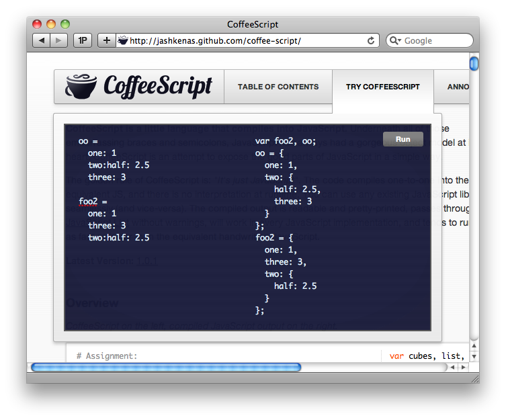
Task: Click the scroll up arrow
Action: [474, 345]
